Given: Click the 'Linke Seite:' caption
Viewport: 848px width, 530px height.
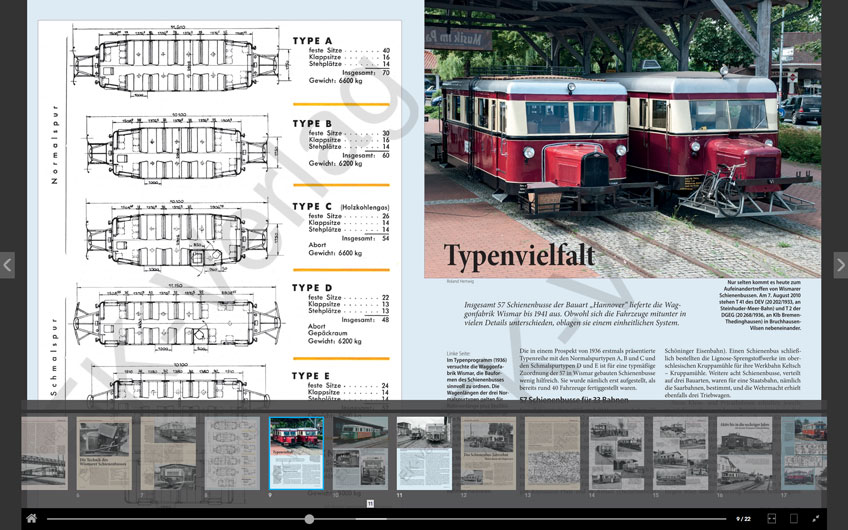Looking at the screenshot, I should pyautogui.click(x=458, y=353).
